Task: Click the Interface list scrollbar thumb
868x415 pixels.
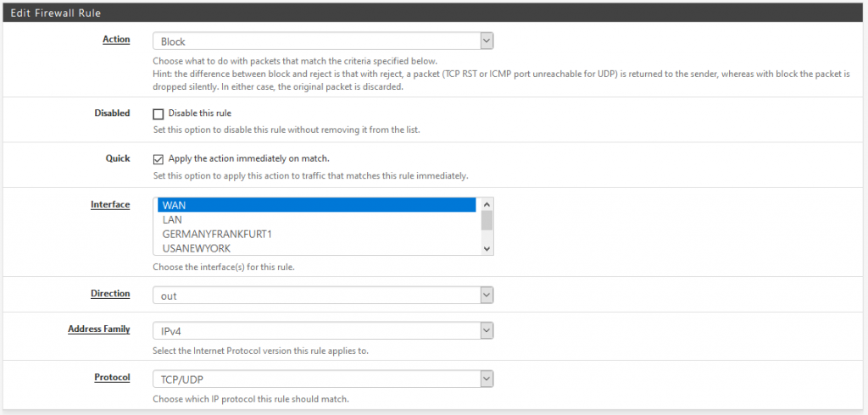Action: click(487, 219)
